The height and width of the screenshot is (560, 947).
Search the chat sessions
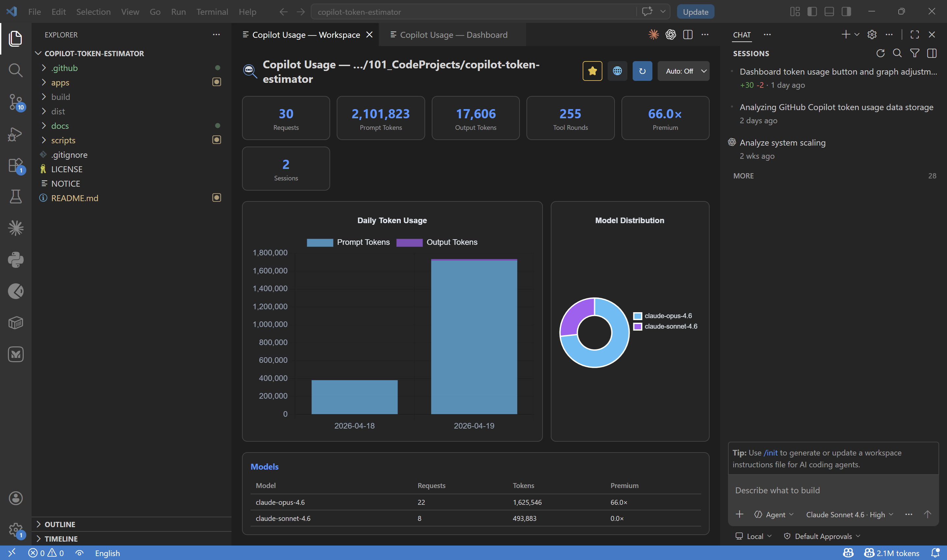[x=897, y=53]
